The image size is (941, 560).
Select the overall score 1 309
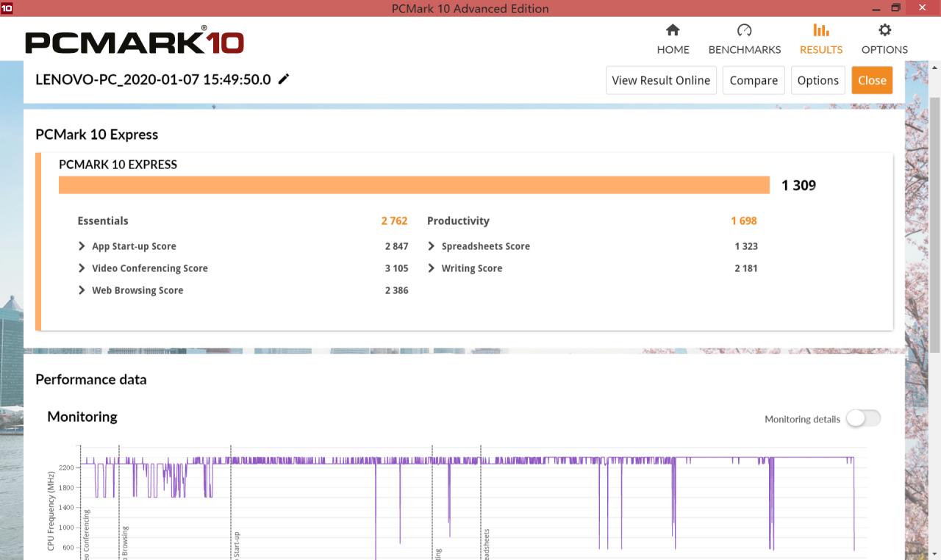(x=799, y=185)
